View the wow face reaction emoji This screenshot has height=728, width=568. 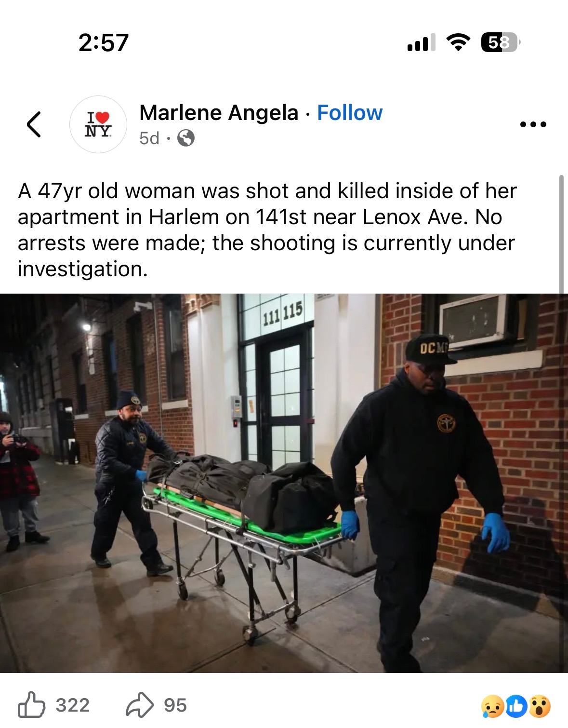(x=540, y=706)
